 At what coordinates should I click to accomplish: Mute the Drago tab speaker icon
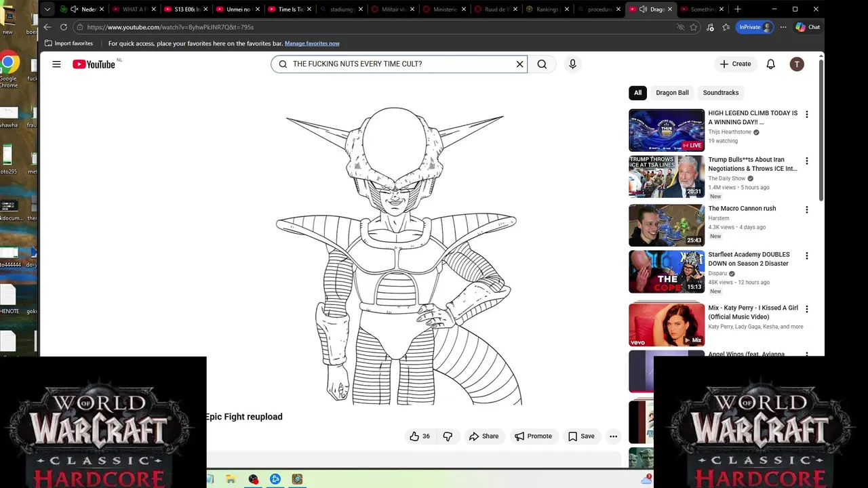coord(643,9)
